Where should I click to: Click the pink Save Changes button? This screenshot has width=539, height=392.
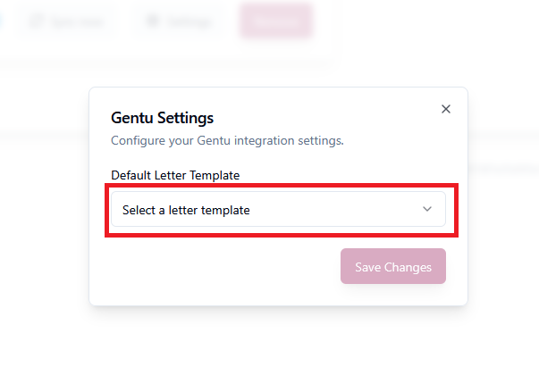coord(393,266)
